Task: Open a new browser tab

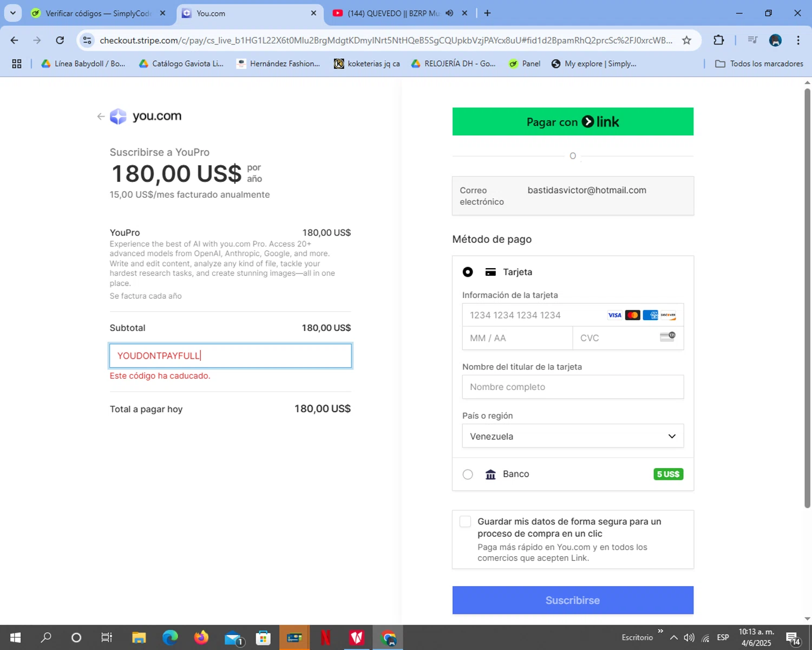Action: (487, 13)
